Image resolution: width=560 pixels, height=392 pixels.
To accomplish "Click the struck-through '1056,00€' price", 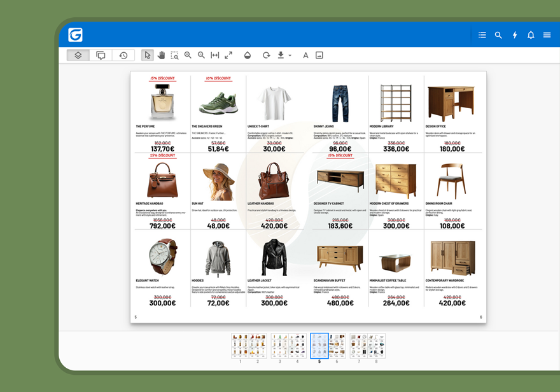I will (x=162, y=220).
